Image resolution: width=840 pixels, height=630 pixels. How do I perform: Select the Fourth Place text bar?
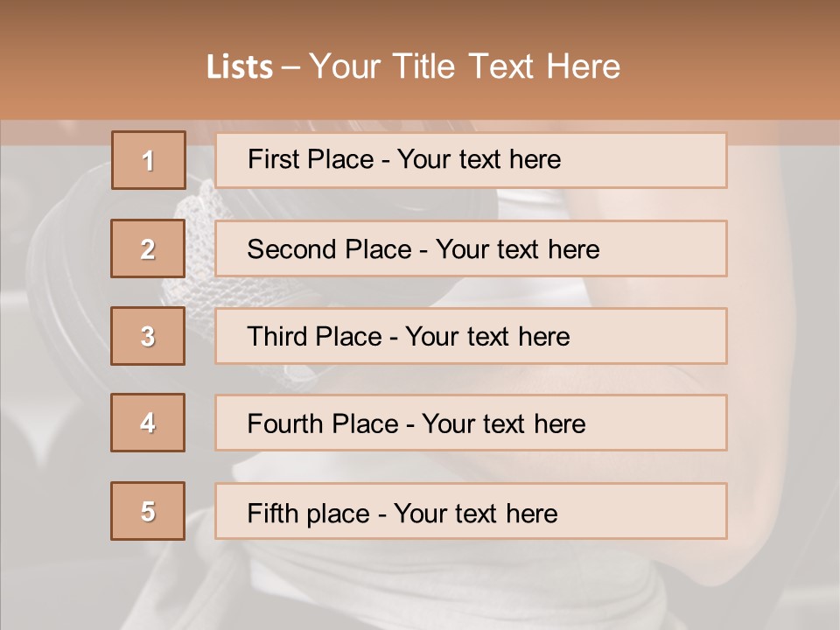click(471, 423)
